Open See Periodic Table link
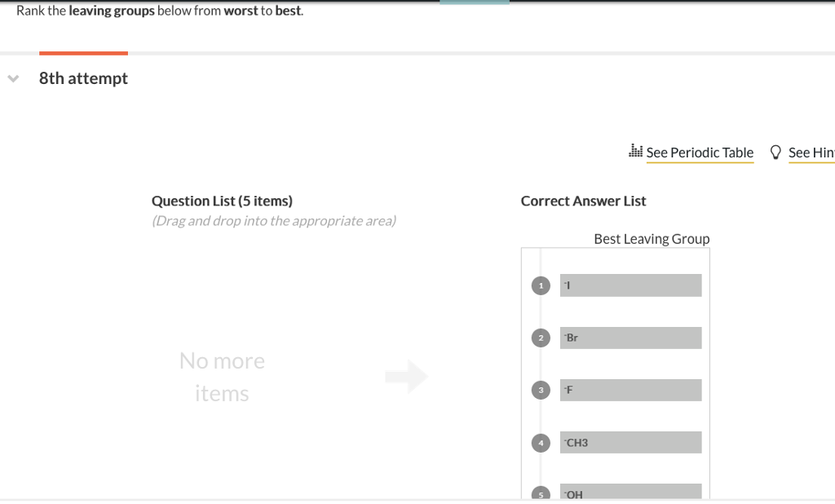 700,152
